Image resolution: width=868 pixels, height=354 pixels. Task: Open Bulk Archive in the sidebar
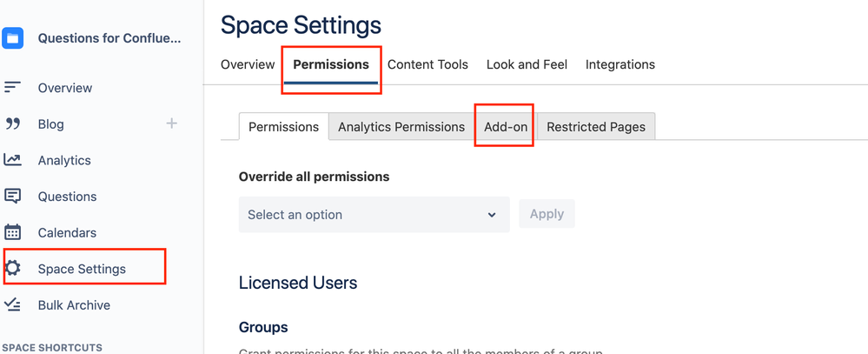click(x=74, y=304)
